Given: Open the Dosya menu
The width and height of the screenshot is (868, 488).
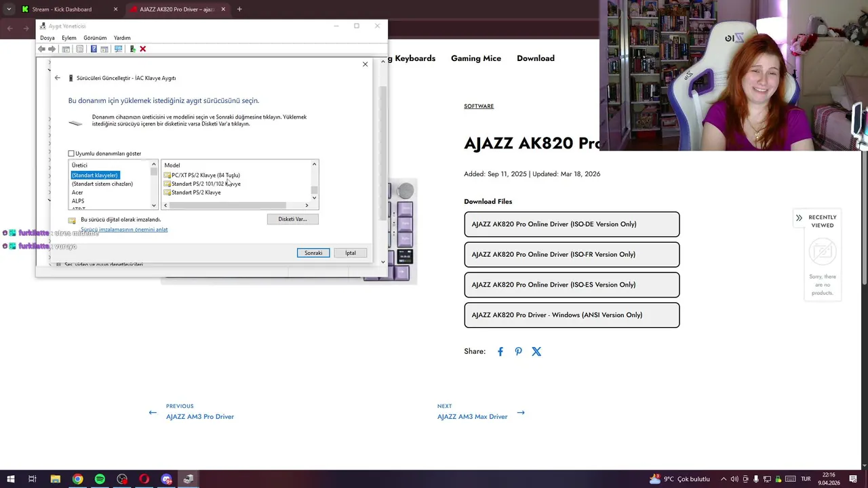Looking at the screenshot, I should click(47, 38).
